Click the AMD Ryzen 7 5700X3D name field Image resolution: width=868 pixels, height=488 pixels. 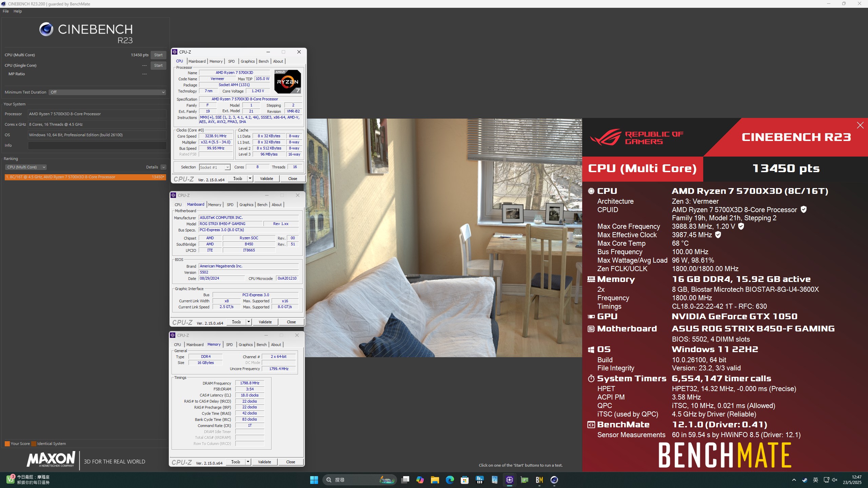(x=234, y=73)
